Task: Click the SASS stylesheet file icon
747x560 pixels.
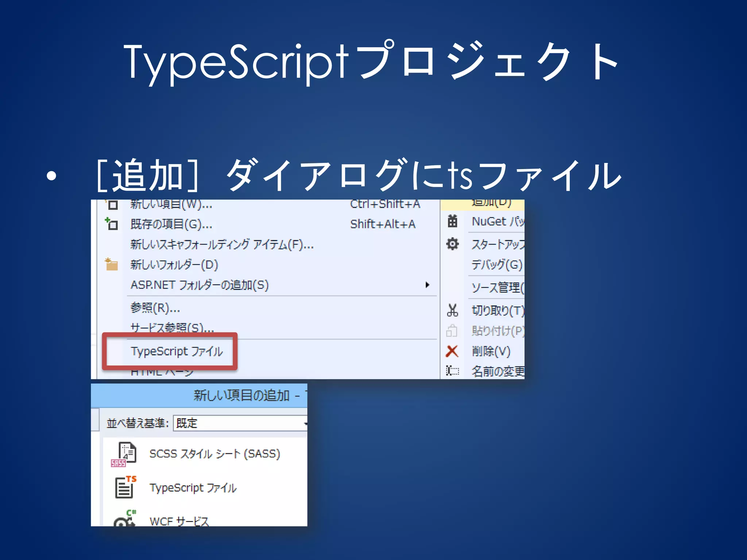Action: tap(124, 454)
